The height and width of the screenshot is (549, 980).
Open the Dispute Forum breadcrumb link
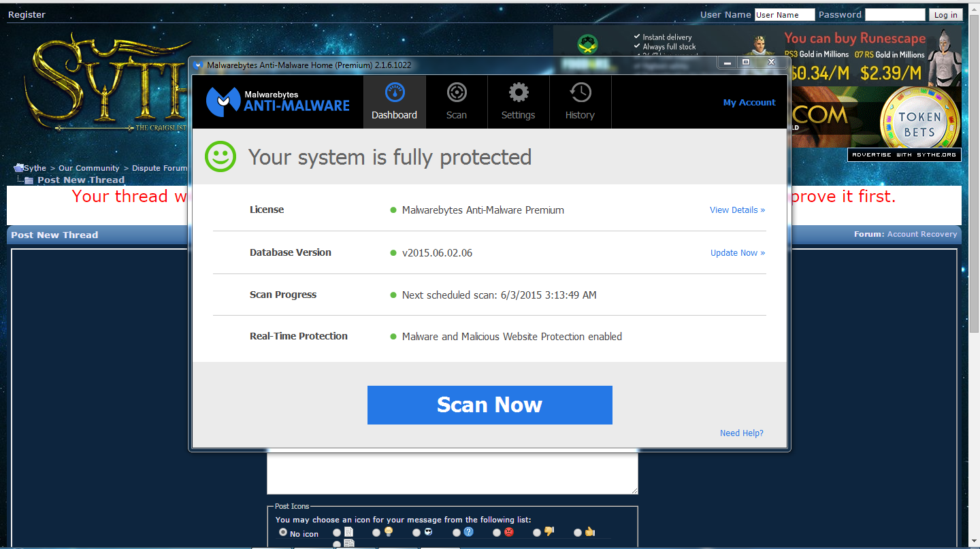(159, 168)
